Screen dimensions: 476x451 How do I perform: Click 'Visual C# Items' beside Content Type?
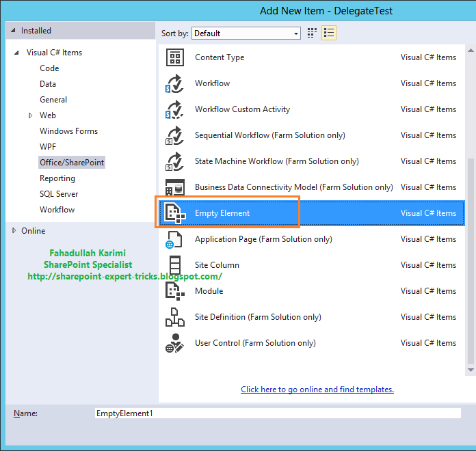point(428,57)
